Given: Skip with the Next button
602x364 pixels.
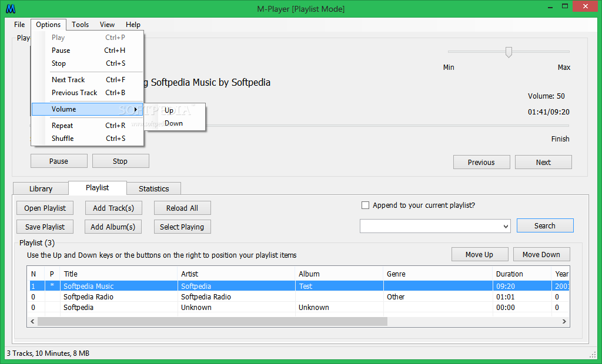Looking at the screenshot, I should [x=543, y=162].
